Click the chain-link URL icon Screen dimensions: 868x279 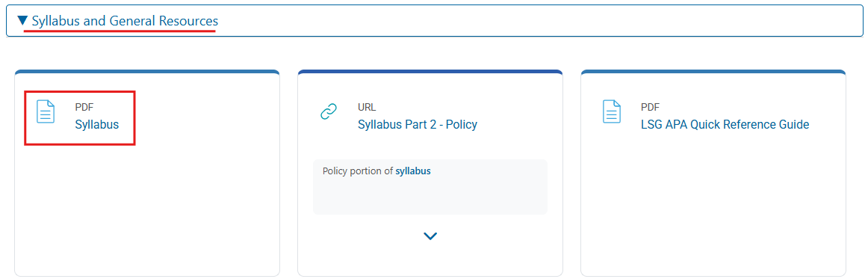(329, 111)
